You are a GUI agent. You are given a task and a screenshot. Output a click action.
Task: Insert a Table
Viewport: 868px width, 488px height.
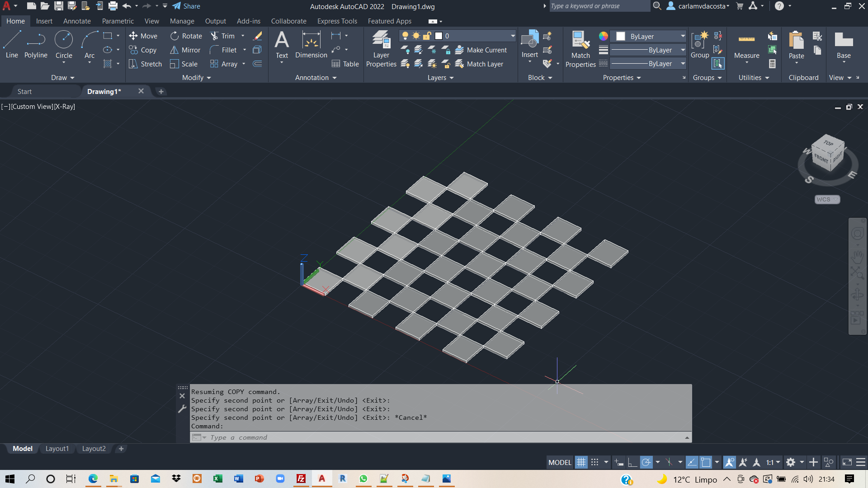pos(345,64)
